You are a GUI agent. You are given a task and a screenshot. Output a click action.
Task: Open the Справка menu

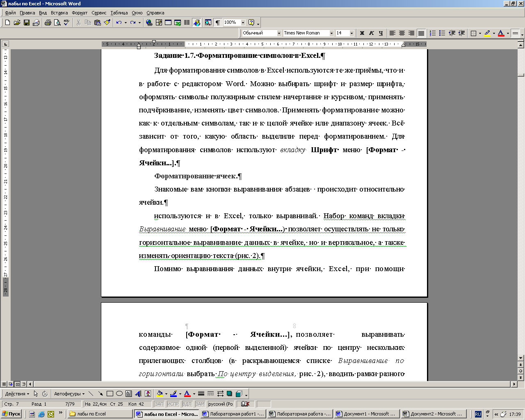(155, 13)
